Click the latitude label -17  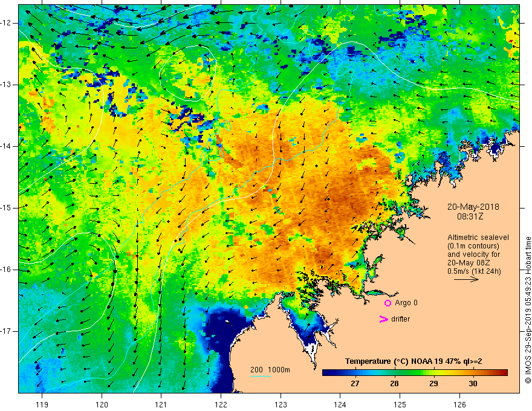(x=6, y=331)
